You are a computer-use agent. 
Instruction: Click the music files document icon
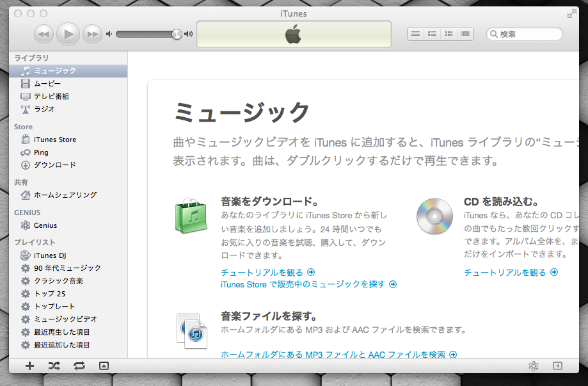click(x=191, y=331)
